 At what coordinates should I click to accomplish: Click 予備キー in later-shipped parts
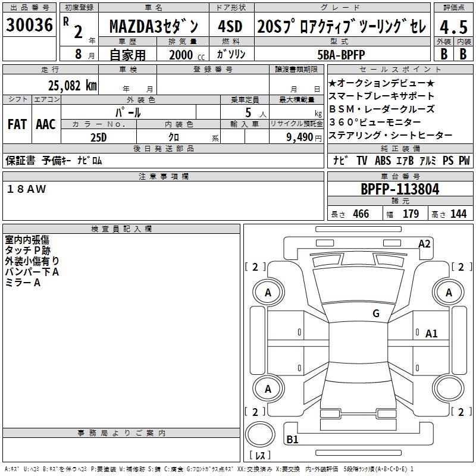point(56,160)
